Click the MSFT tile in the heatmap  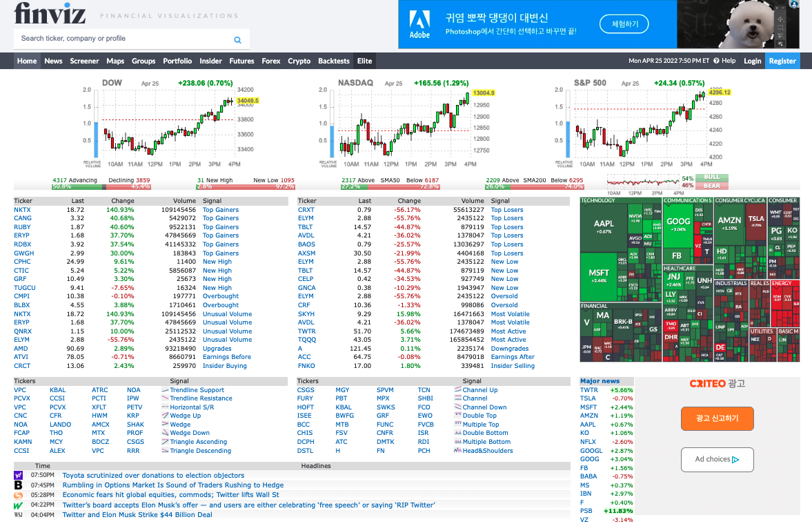[599, 275]
